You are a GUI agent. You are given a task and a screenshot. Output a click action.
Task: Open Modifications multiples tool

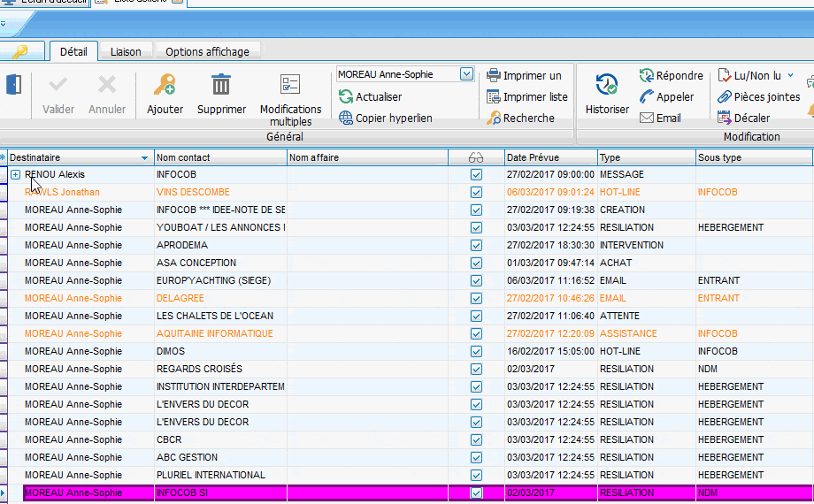point(290,86)
